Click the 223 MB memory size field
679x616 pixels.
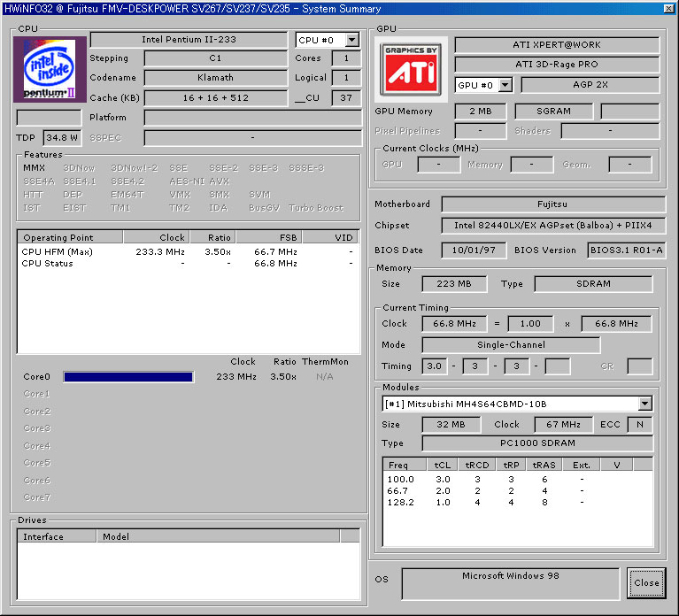coord(454,284)
